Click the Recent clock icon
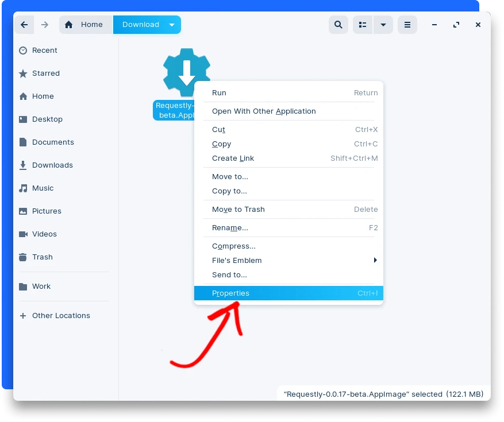Screen dimensions: 504x422 [x=23, y=51]
